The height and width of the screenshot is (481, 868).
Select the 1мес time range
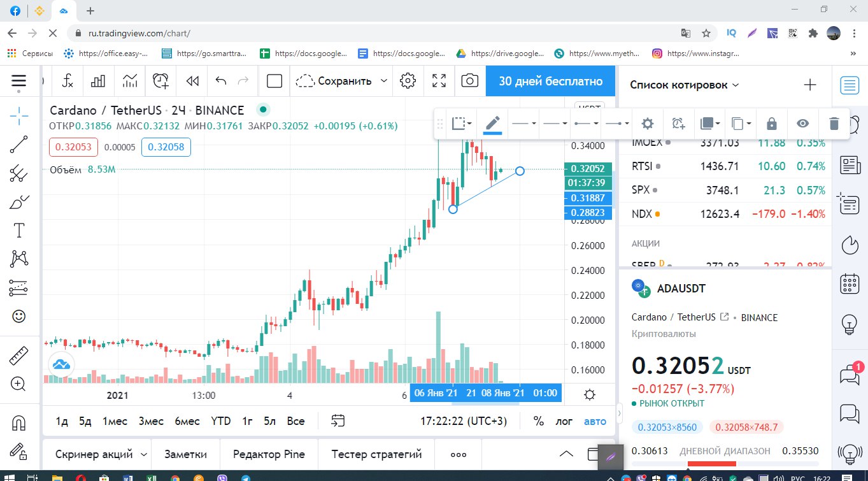[115, 421]
